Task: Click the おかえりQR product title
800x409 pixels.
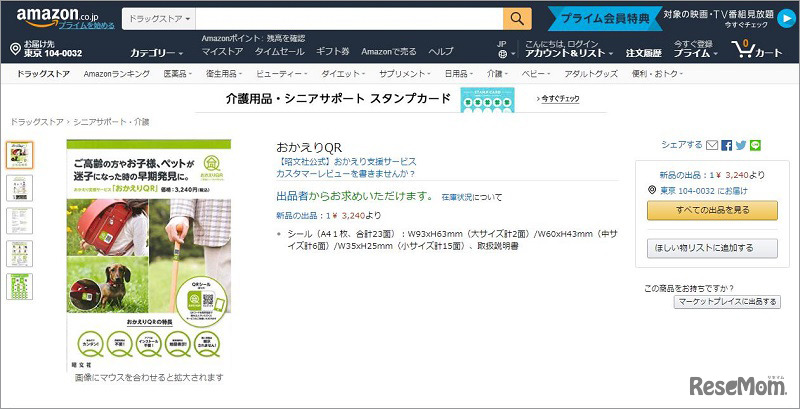Action: pos(309,148)
